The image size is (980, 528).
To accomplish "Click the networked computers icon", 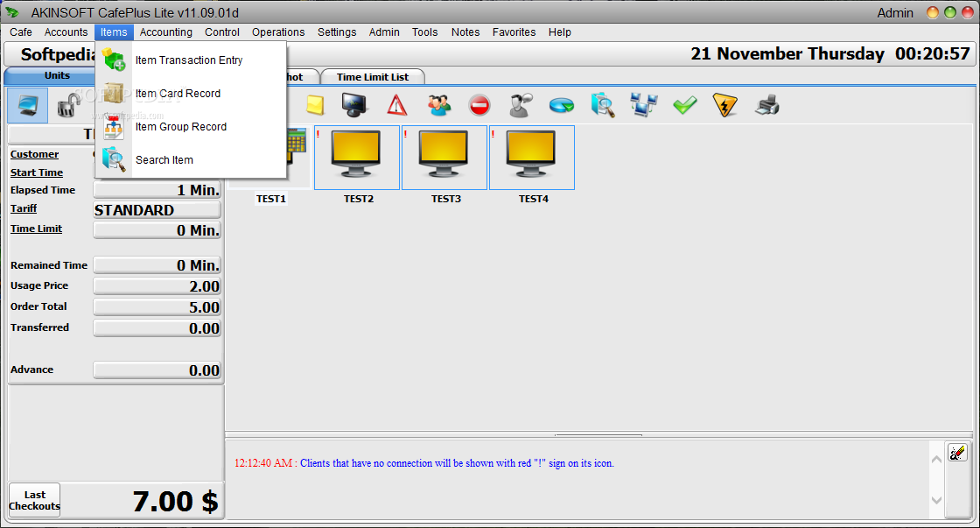I will click(644, 105).
